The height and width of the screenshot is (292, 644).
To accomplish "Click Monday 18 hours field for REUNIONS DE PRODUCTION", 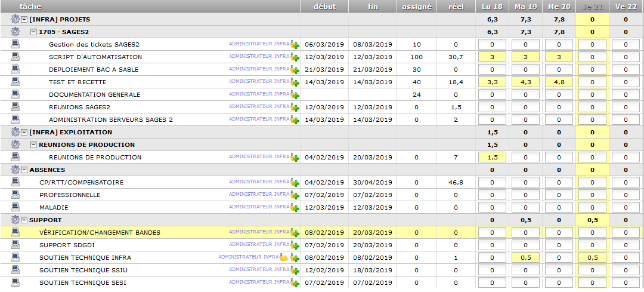I will (x=492, y=158).
